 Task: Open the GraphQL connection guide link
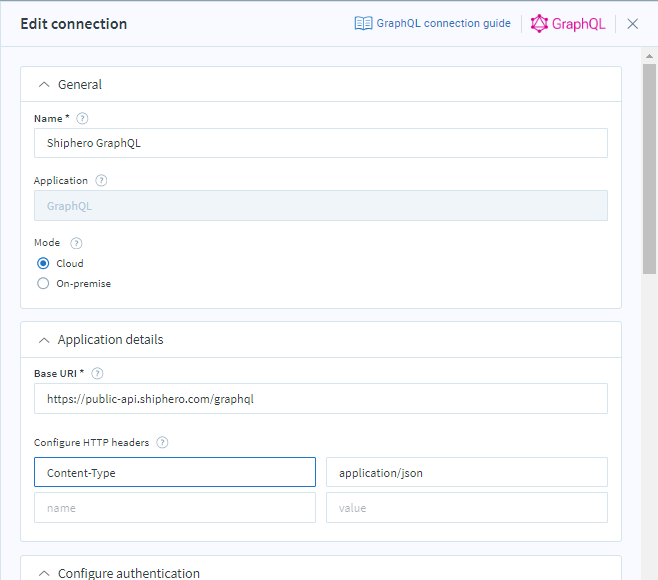(x=443, y=24)
